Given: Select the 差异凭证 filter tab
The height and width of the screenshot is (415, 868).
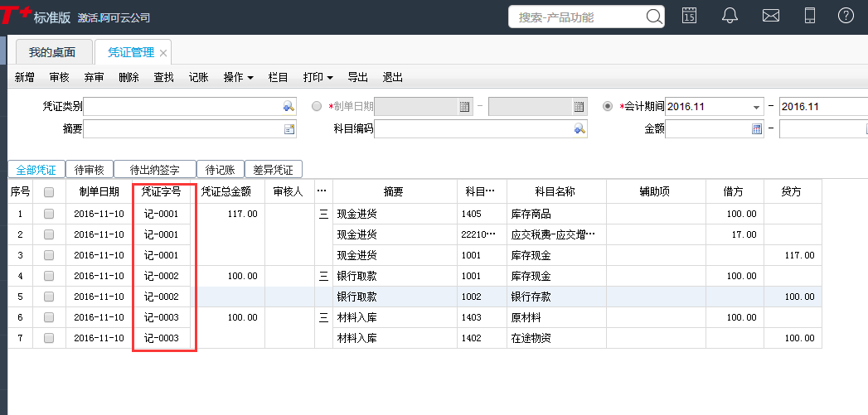Looking at the screenshot, I should [x=273, y=170].
